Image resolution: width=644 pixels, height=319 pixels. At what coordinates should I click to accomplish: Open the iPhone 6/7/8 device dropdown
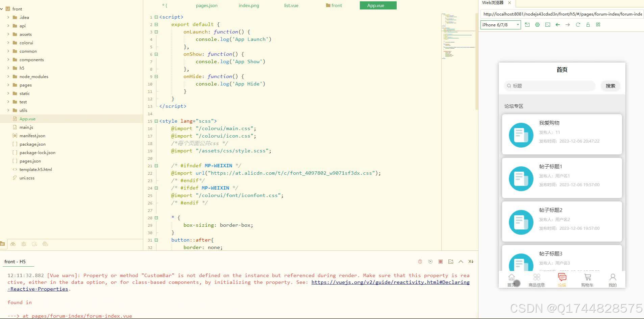point(500,25)
